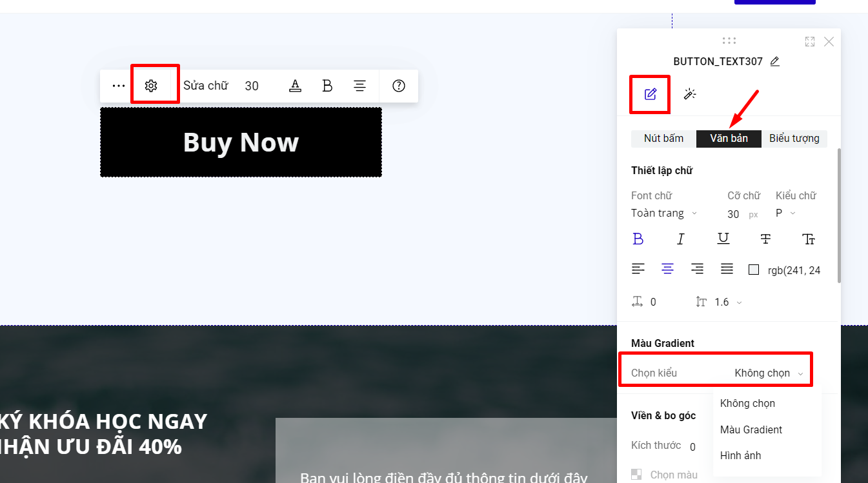Open text color icon in floating toolbar
The height and width of the screenshot is (483, 868).
(x=295, y=86)
